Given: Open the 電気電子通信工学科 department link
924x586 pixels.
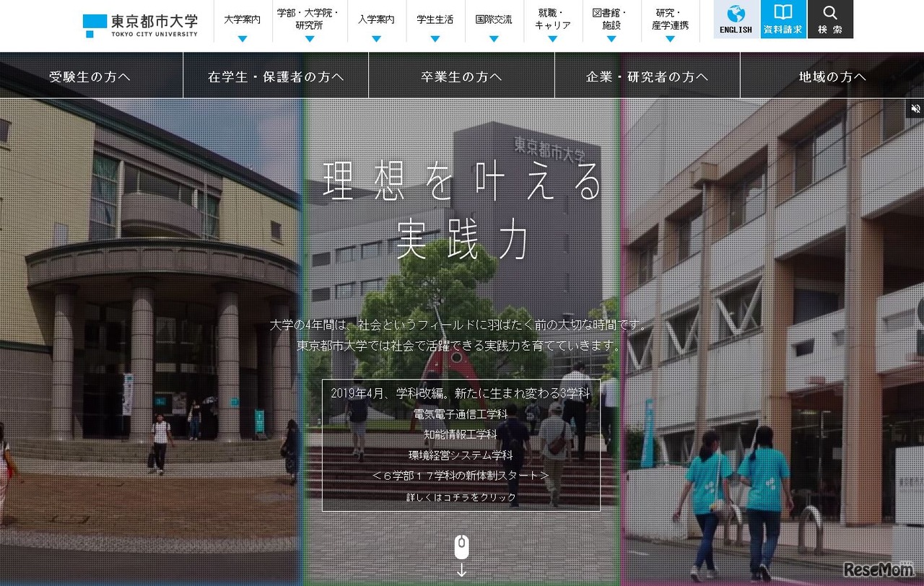Looking at the screenshot, I should (461, 414).
